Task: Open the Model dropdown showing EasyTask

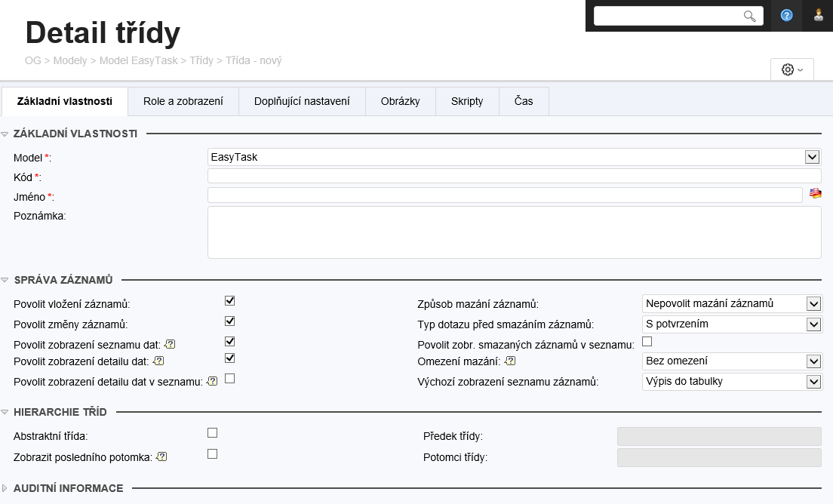Action: [x=812, y=157]
